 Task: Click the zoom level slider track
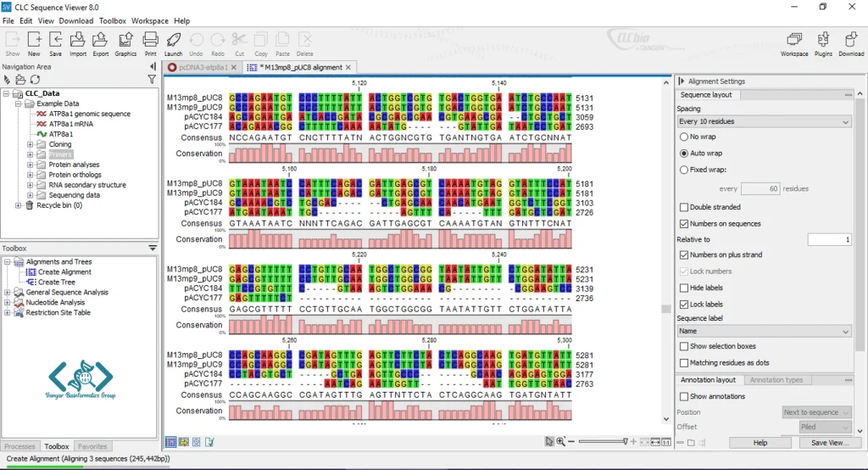(603, 442)
